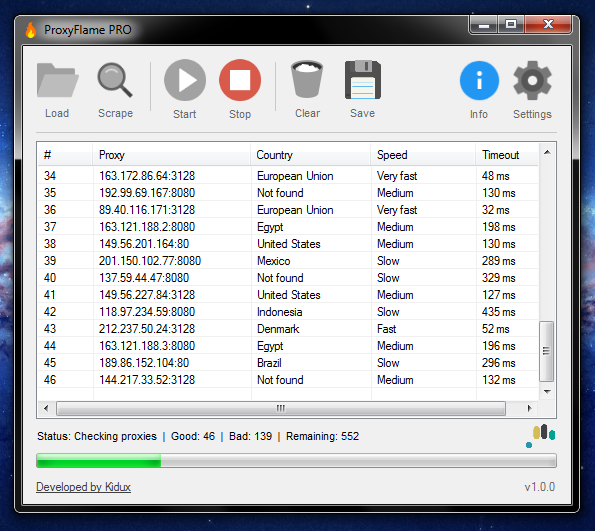Stop checking with the red Stop button
The height and width of the screenshot is (531, 595).
[x=240, y=80]
